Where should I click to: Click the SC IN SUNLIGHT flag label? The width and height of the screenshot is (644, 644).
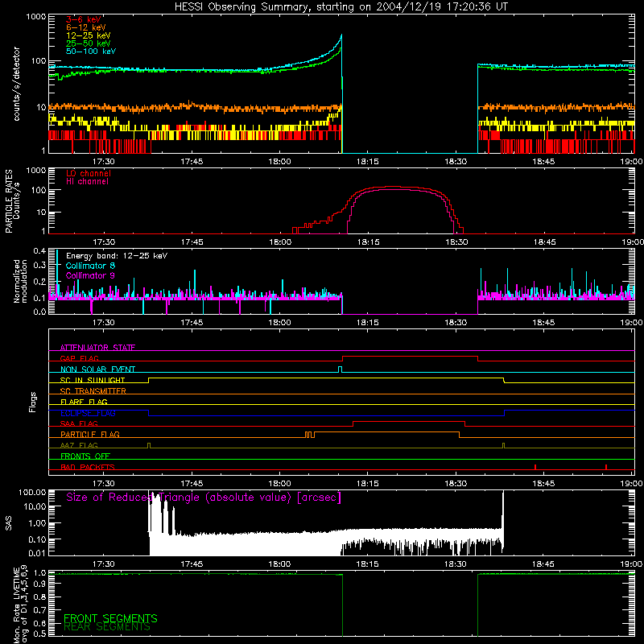93,380
